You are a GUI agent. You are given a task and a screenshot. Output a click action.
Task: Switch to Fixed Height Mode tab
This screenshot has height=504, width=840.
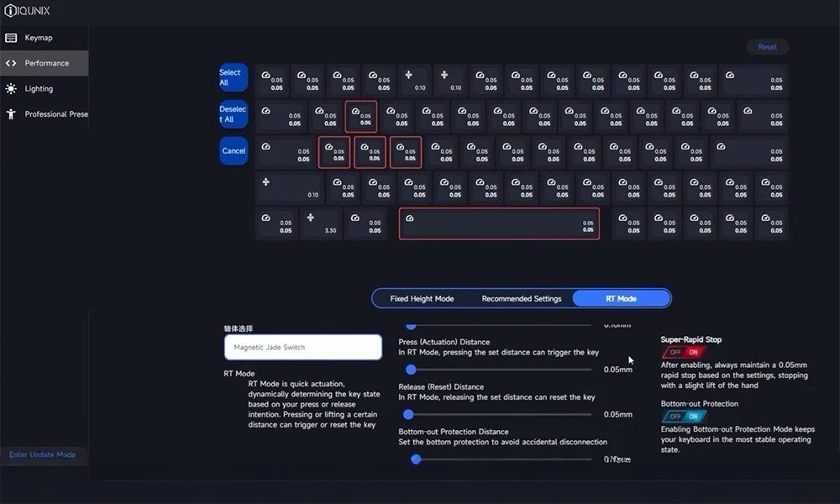(x=422, y=298)
